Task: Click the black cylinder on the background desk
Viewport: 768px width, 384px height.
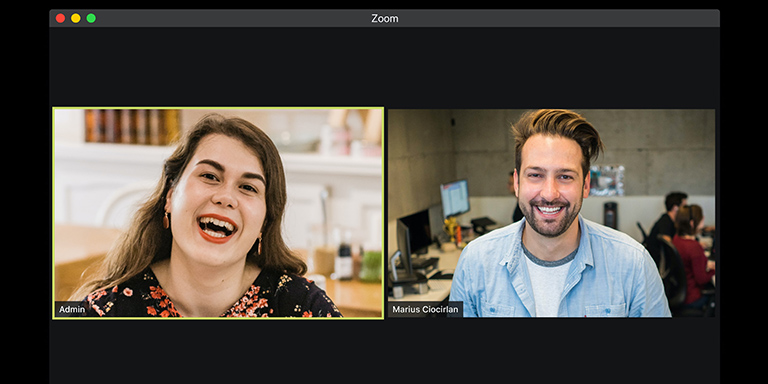Action: (x=610, y=215)
